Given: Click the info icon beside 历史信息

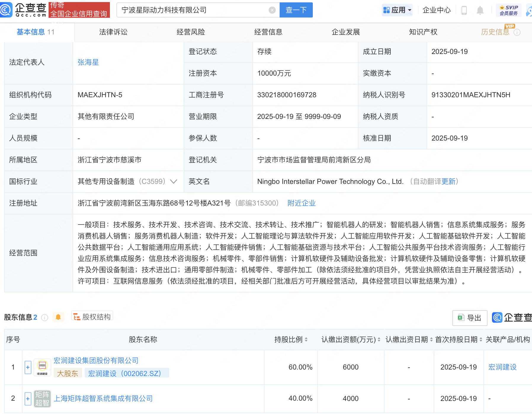Looking at the screenshot, I should point(517,32).
